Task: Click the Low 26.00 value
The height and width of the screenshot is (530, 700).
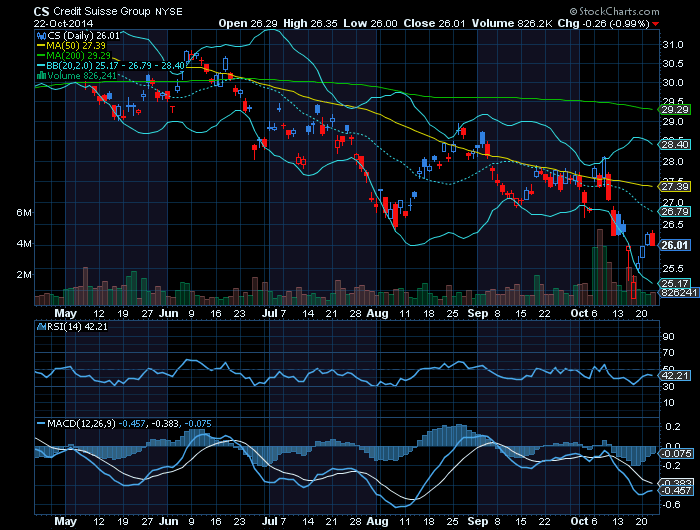Action: pyautogui.click(x=370, y=23)
